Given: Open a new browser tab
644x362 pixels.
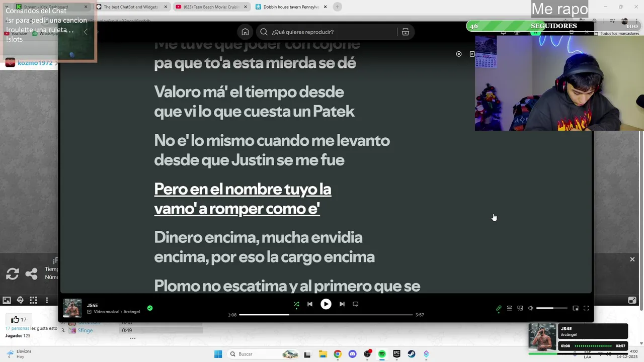Looking at the screenshot, I should (x=338, y=7).
